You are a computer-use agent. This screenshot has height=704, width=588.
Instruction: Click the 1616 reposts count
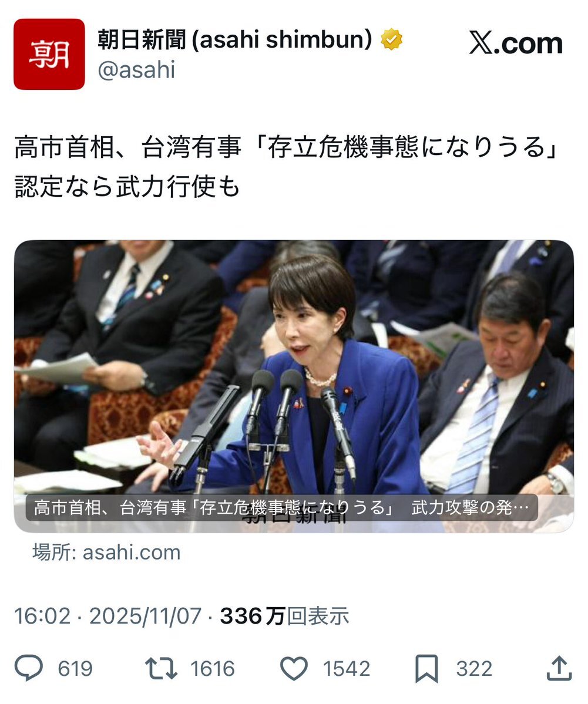coord(213,669)
